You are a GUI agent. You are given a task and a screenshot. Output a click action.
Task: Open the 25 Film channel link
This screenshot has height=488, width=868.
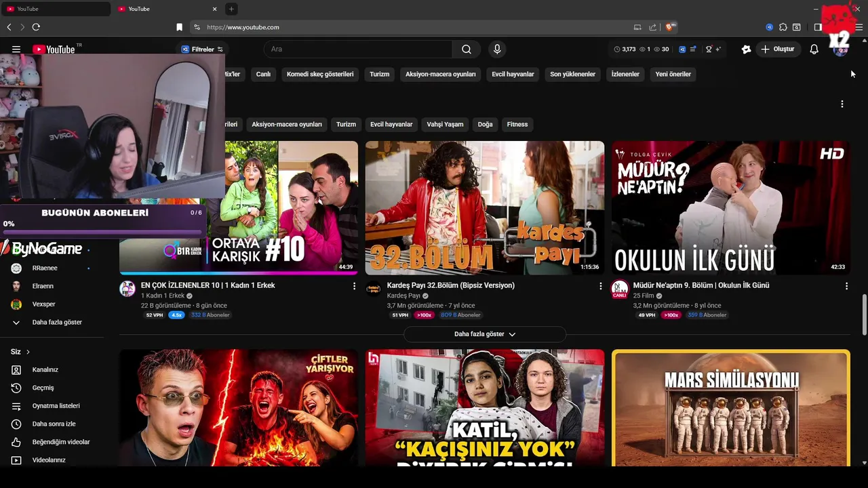[x=644, y=296]
